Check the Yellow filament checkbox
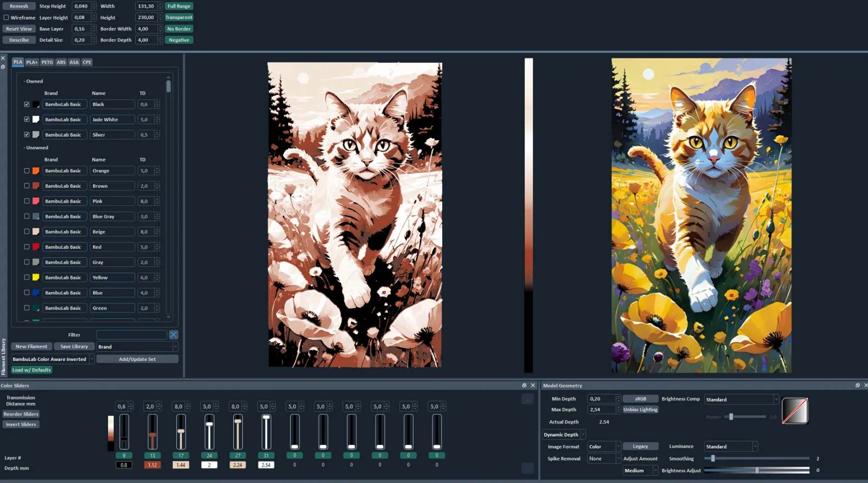The height and width of the screenshot is (483, 868). 27,277
